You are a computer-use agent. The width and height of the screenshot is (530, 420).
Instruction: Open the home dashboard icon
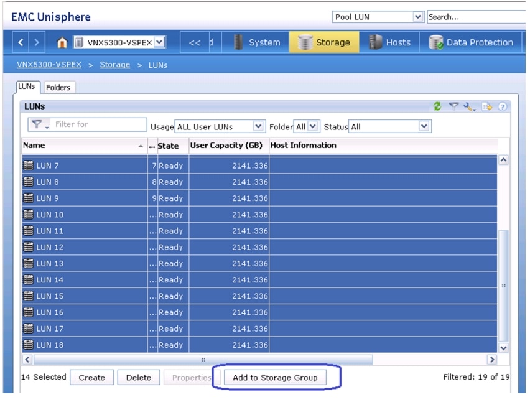[62, 42]
